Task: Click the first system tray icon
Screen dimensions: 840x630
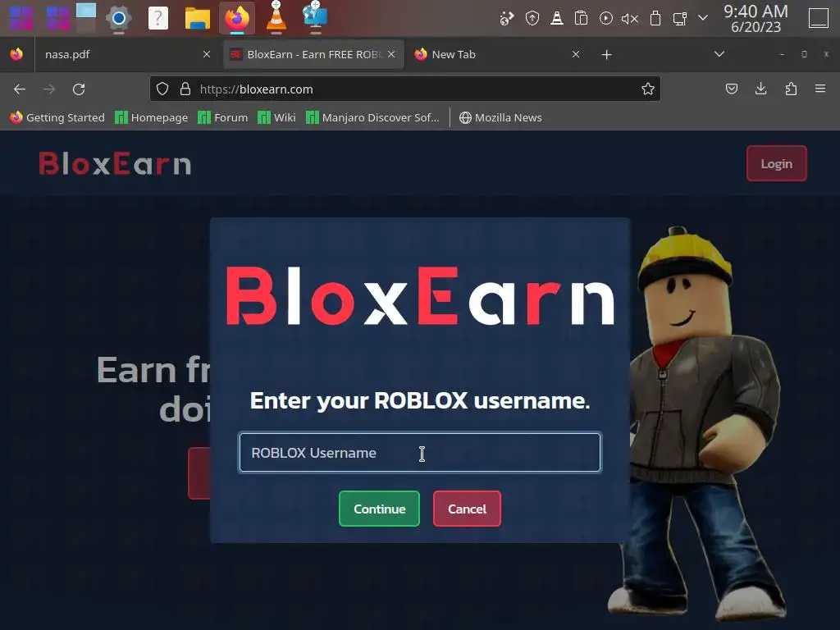Action: [507, 19]
